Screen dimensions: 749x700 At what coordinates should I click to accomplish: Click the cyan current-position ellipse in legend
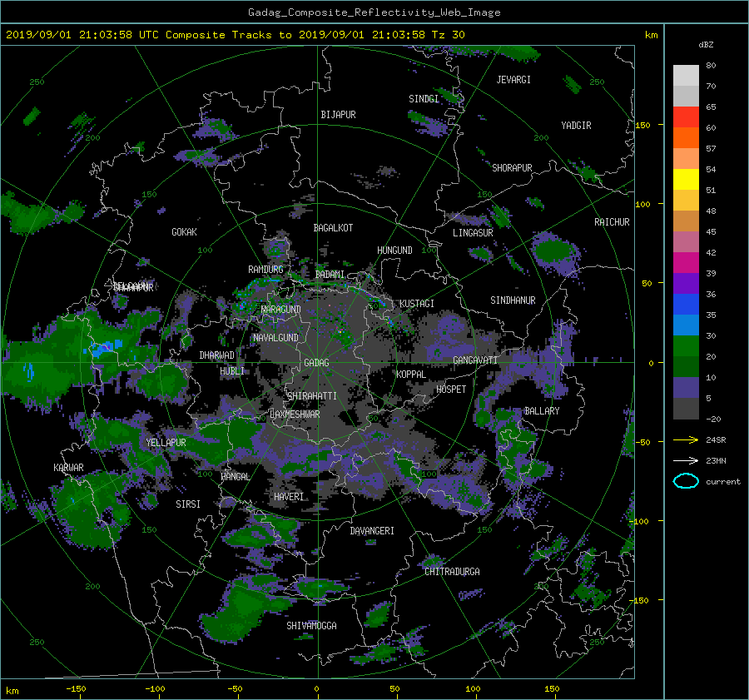pos(686,481)
